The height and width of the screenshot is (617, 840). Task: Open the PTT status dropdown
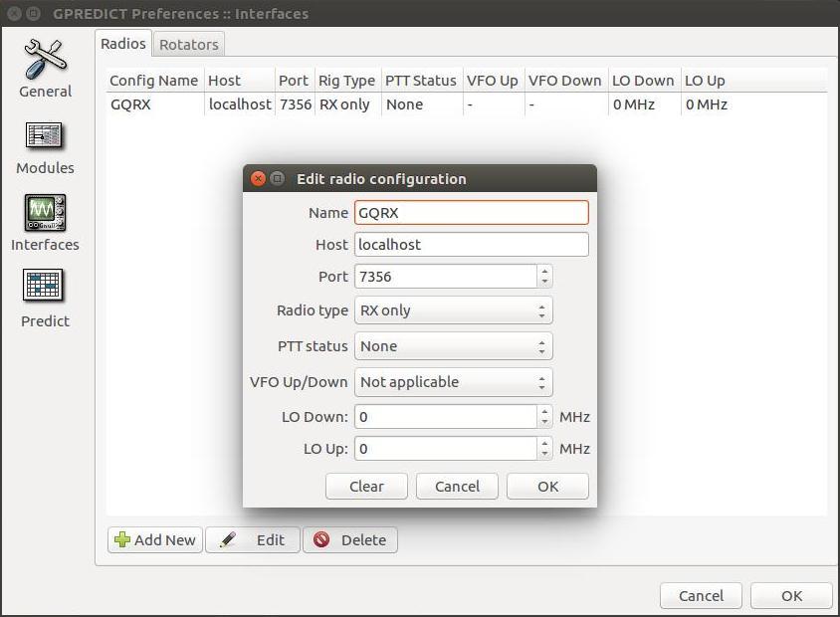(453, 346)
